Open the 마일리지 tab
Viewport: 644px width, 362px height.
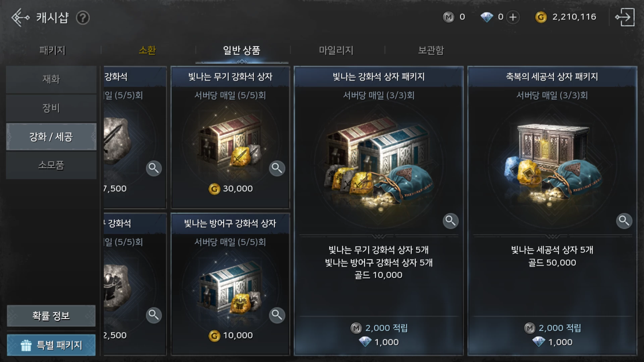pyautogui.click(x=336, y=50)
